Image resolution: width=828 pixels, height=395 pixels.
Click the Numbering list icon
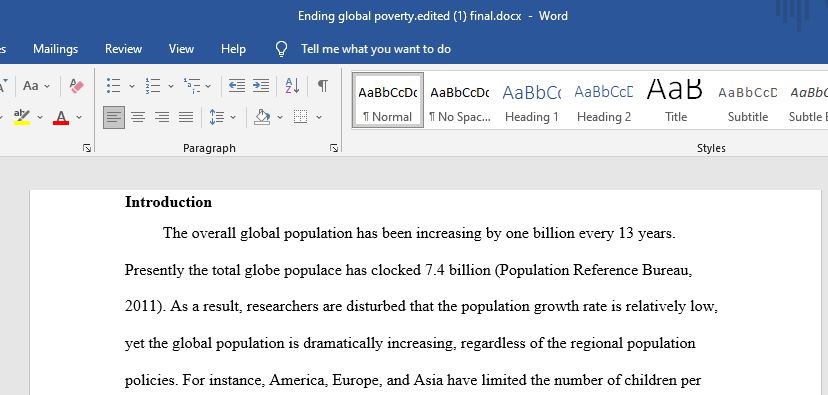(x=153, y=86)
